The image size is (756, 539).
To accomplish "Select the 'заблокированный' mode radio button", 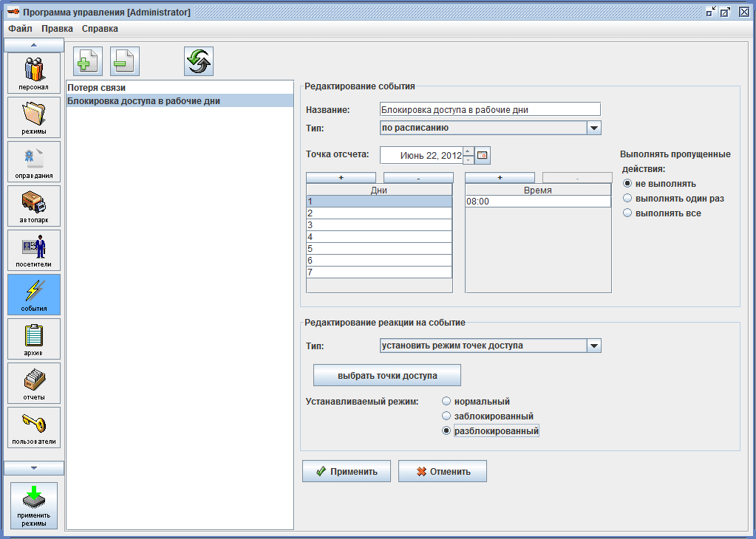I will click(446, 416).
